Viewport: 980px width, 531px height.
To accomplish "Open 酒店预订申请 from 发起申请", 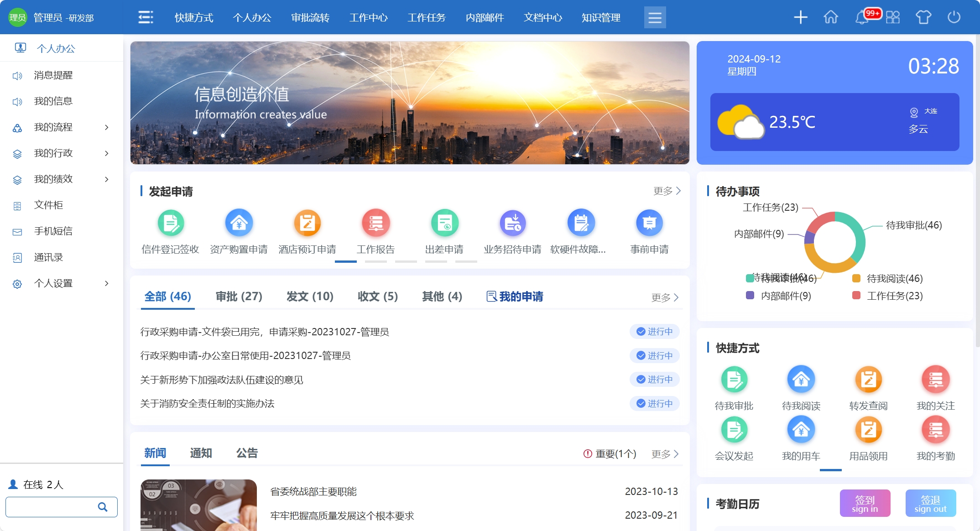I will point(307,223).
